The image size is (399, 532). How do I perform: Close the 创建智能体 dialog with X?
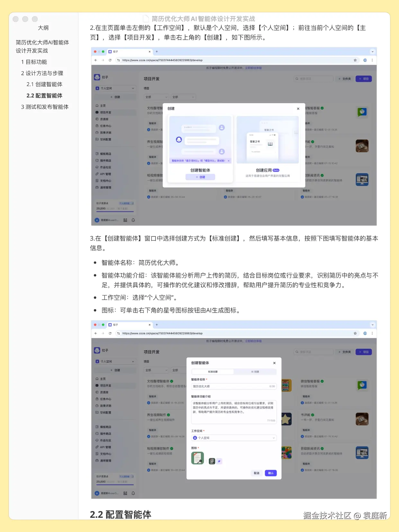(x=274, y=363)
